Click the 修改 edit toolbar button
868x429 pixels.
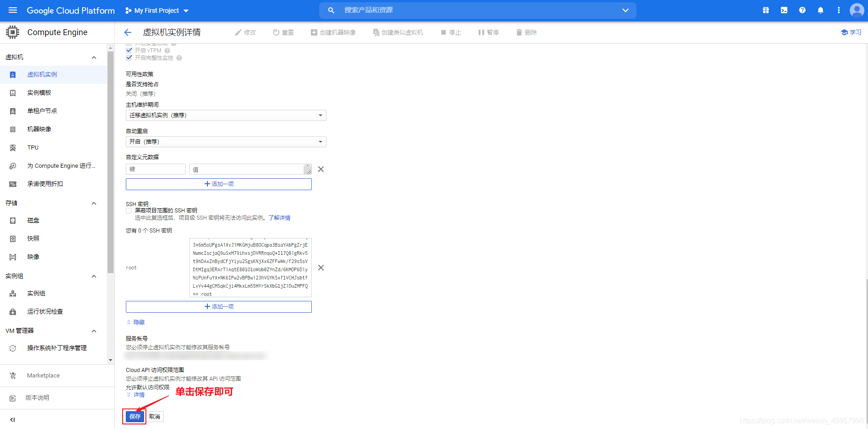pyautogui.click(x=245, y=32)
